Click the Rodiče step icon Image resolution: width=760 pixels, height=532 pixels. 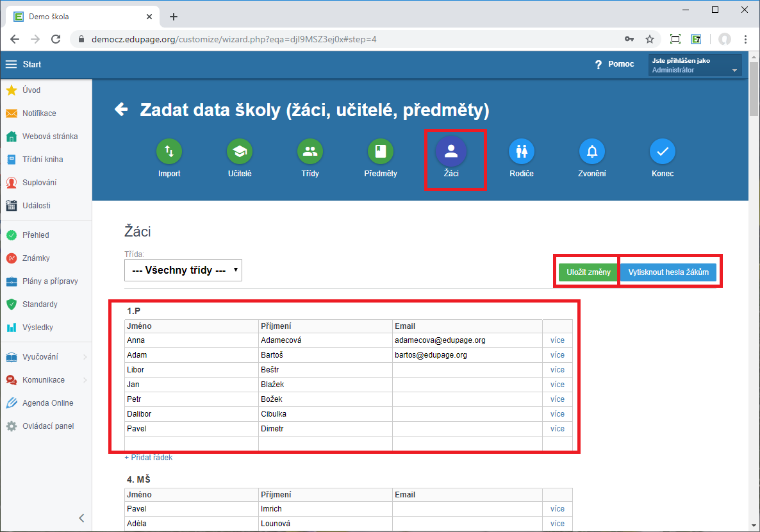[x=522, y=152]
